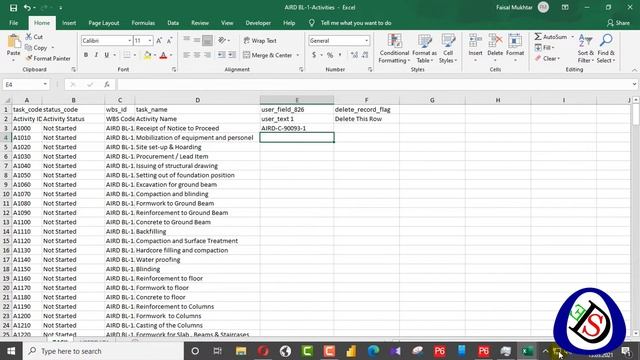Toggle Wrap Text
This screenshot has width=640, height=360.
coord(260,40)
